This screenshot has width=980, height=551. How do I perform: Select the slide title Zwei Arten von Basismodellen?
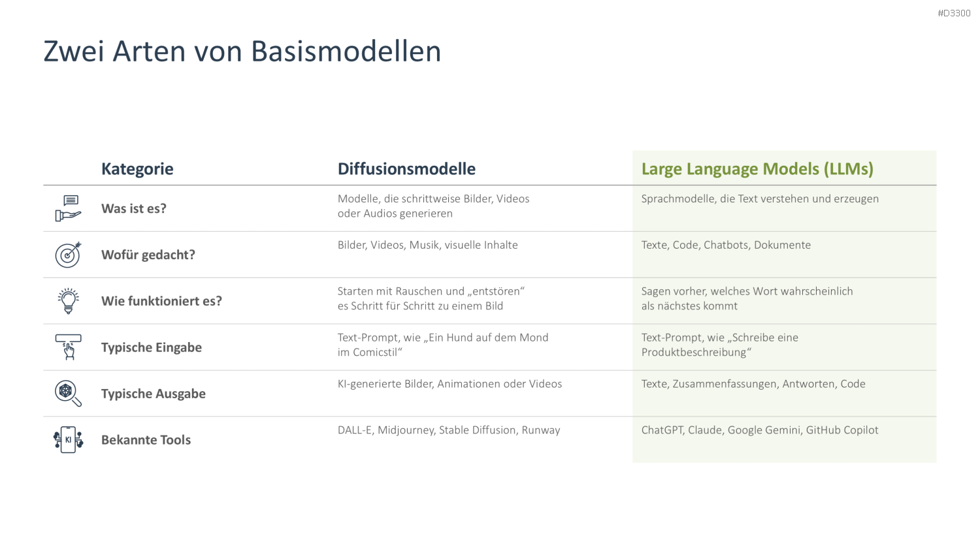(242, 51)
